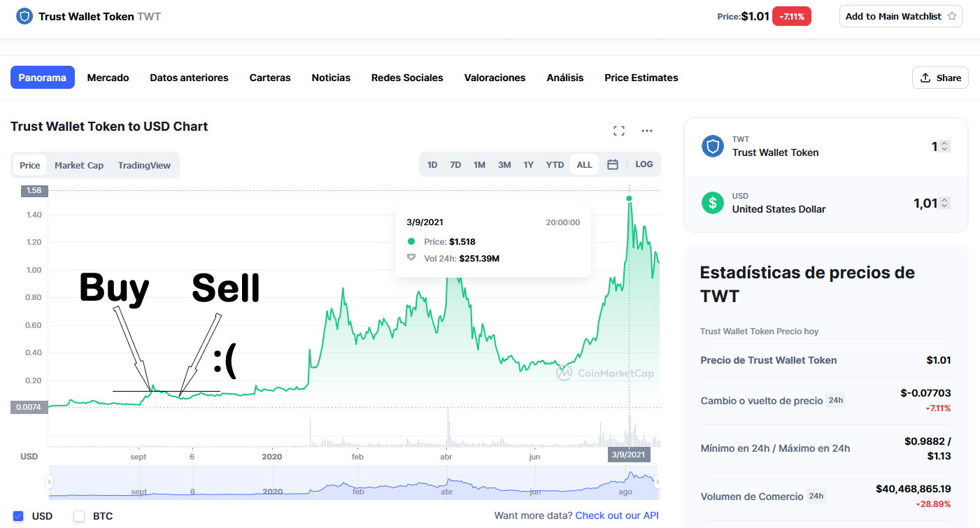Toggle LOG scale on the chart

tap(644, 164)
